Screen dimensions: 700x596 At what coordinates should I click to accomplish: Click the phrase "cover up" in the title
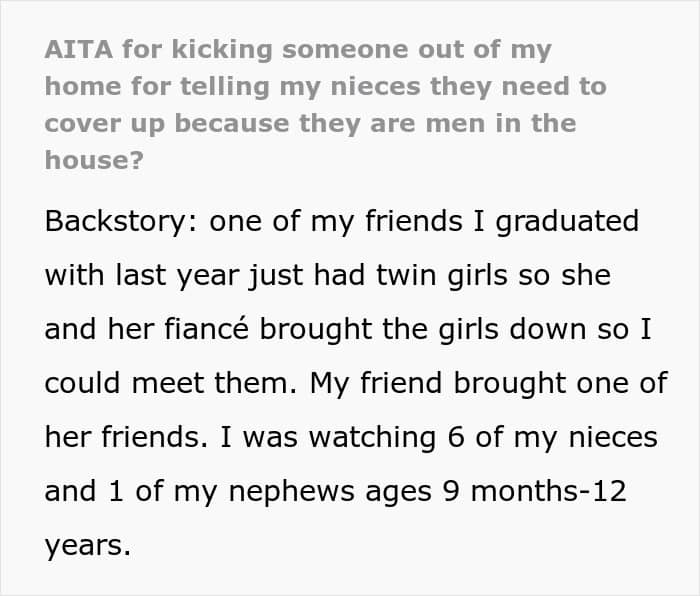(105, 124)
